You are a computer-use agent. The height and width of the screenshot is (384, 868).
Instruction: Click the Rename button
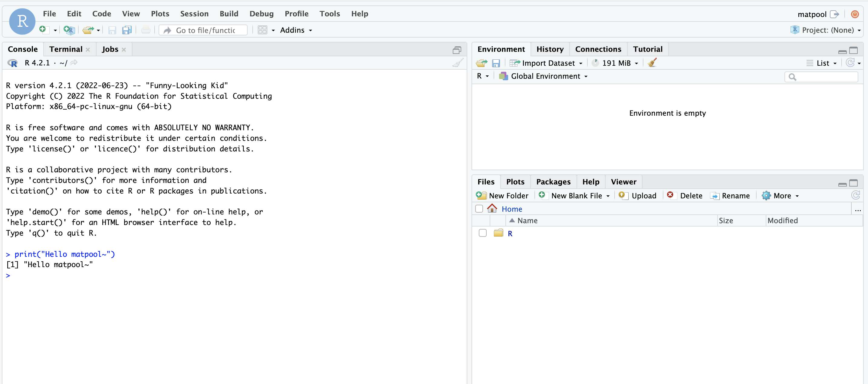730,196
